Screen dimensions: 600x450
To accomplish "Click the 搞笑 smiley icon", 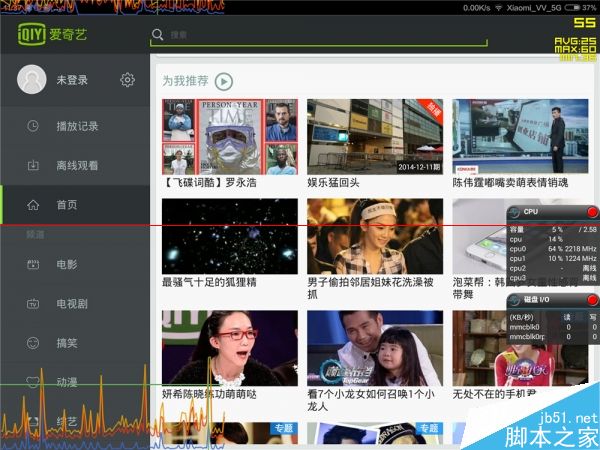I will tap(33, 343).
